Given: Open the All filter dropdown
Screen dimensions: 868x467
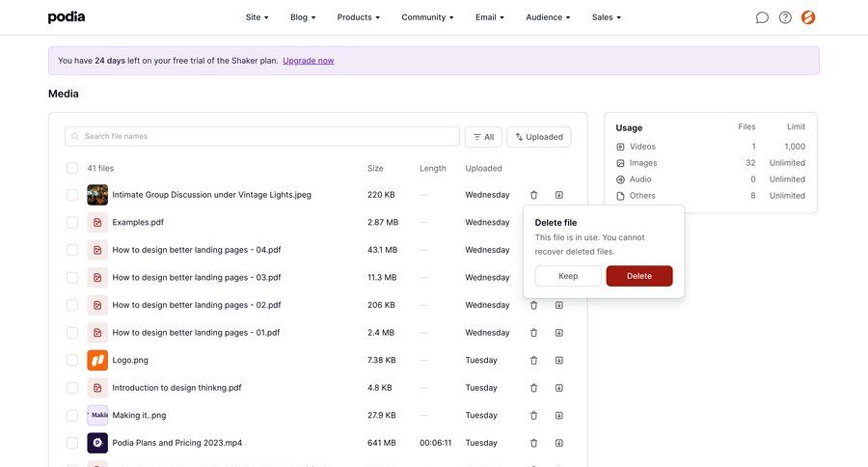Looking at the screenshot, I should coord(483,137).
